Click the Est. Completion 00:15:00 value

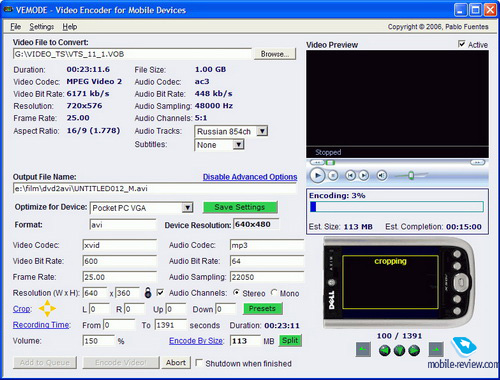[464, 227]
